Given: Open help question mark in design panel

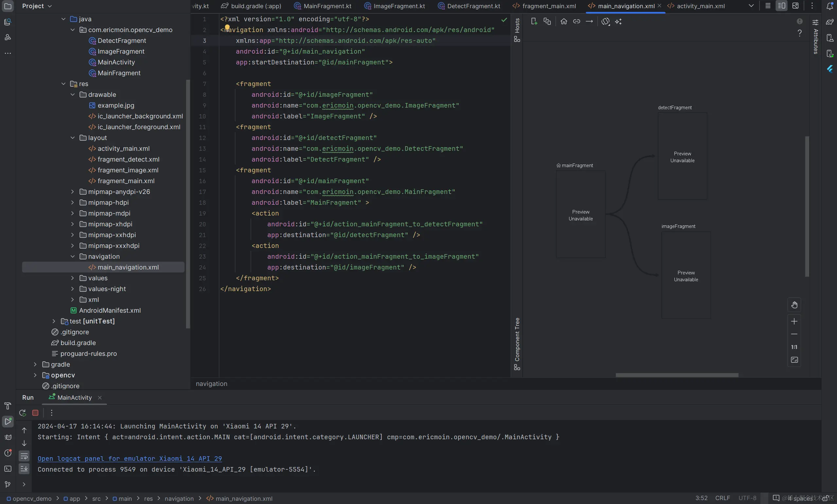Looking at the screenshot, I should coord(799,33).
